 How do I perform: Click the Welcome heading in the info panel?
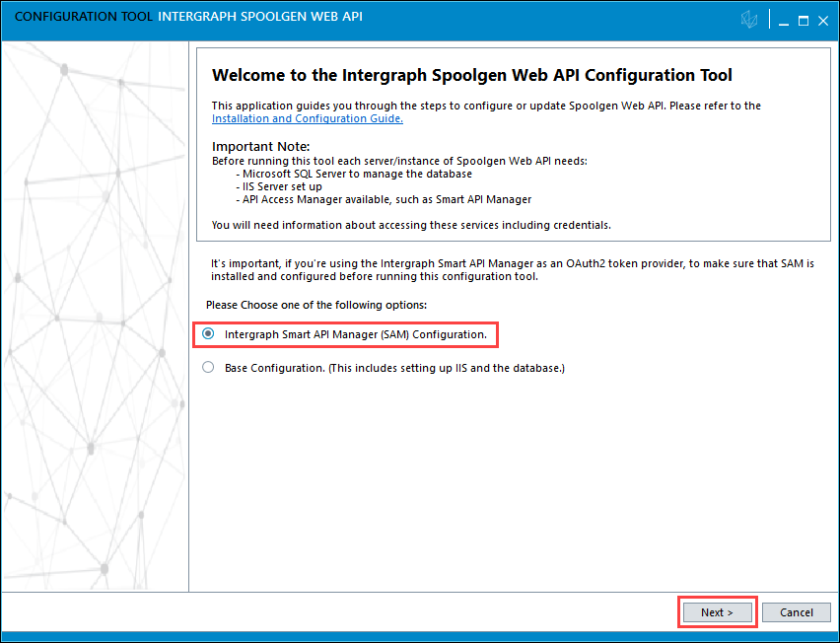point(472,76)
